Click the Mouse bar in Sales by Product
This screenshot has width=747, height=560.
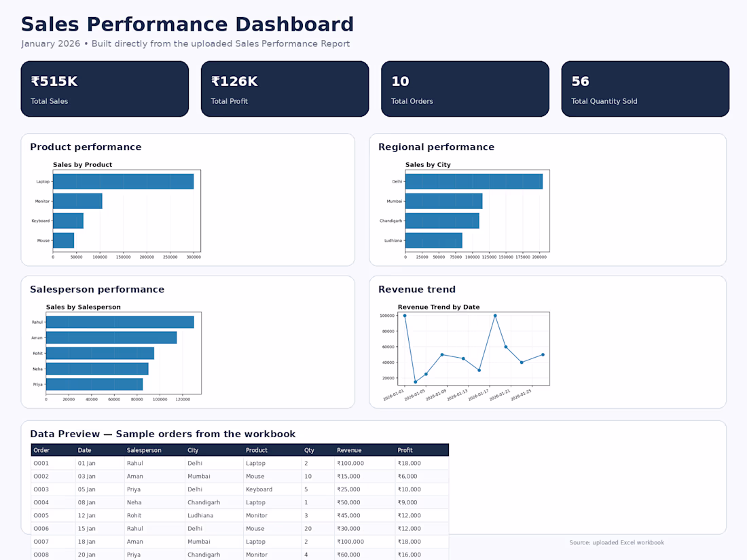63,240
